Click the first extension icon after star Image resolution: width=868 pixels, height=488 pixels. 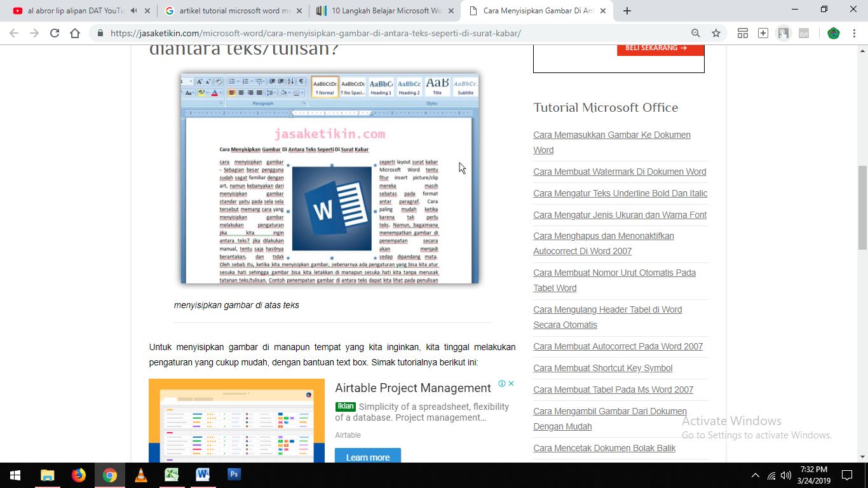pos(743,33)
